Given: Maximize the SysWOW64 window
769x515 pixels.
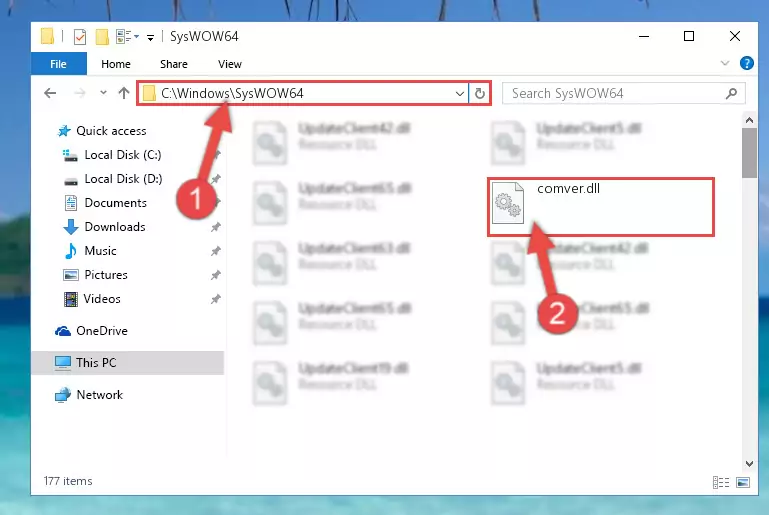Looking at the screenshot, I should coord(689,36).
